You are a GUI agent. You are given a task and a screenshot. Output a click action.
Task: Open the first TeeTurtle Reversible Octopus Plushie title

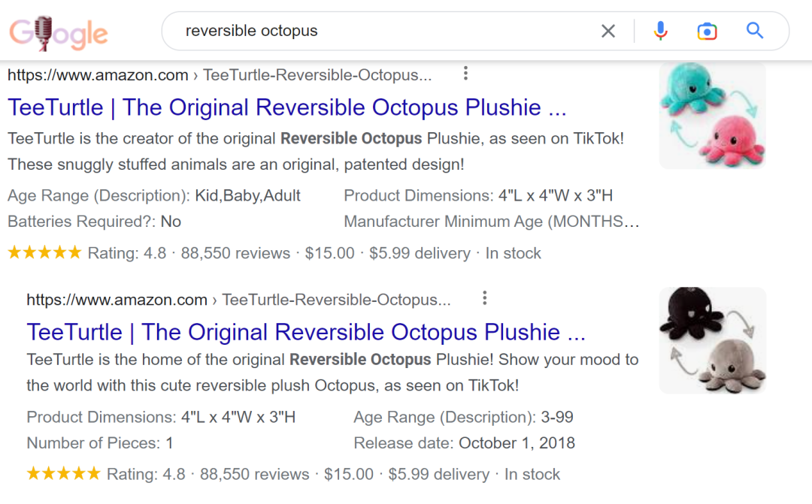click(x=286, y=107)
